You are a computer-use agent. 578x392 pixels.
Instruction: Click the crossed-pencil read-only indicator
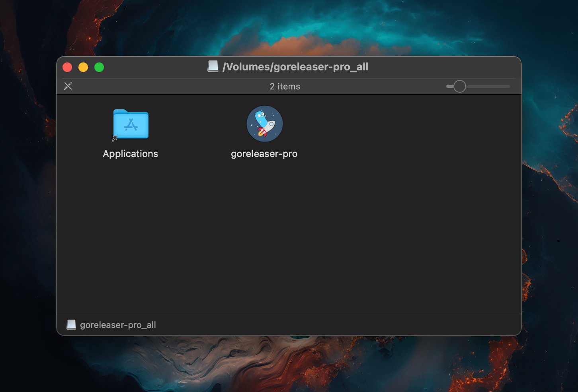(x=68, y=86)
